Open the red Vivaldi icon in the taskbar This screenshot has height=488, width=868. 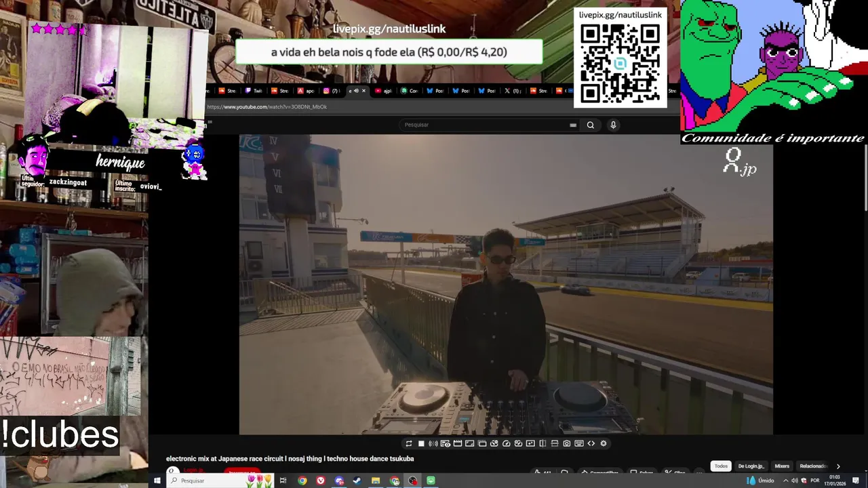point(321,481)
